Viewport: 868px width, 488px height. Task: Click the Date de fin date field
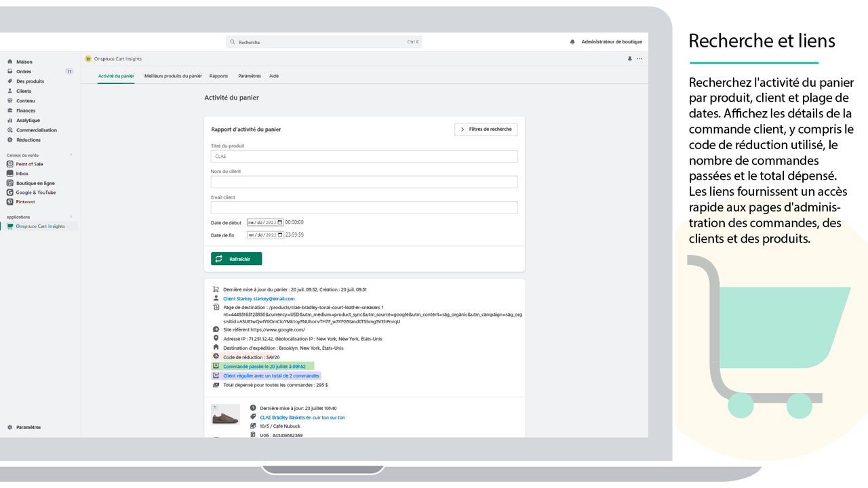point(265,235)
